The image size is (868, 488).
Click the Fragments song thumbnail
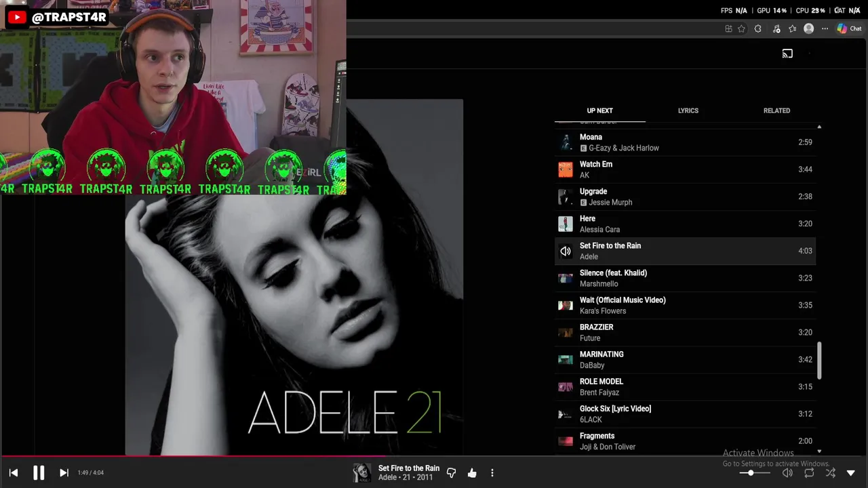point(565,441)
